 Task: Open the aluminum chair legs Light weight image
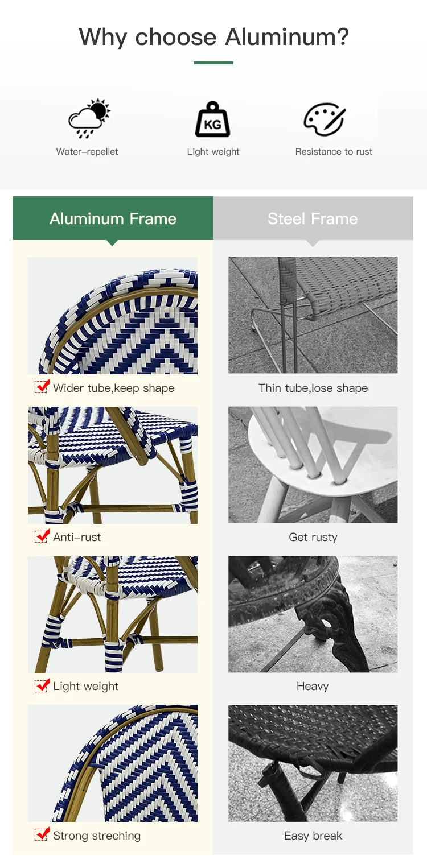pos(113,614)
